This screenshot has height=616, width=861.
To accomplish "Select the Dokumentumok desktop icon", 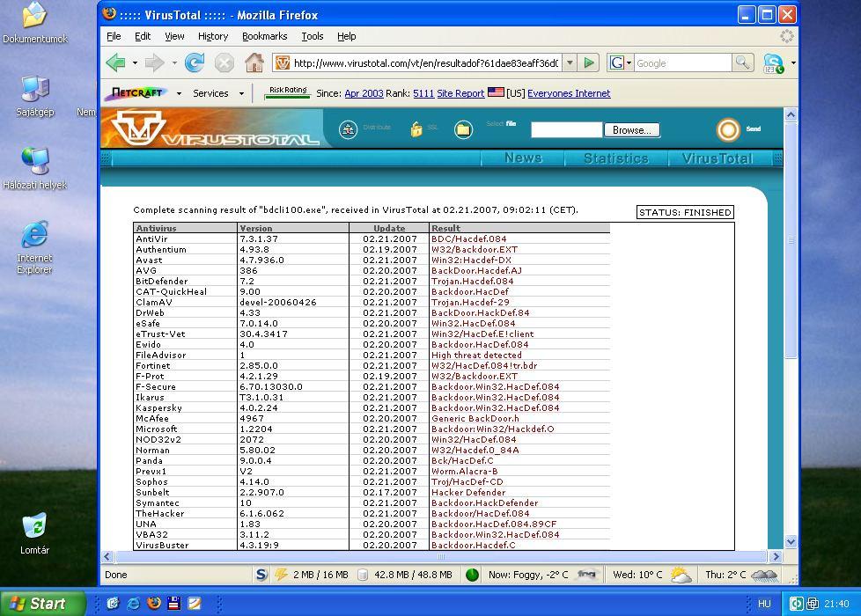I will 35,23.
